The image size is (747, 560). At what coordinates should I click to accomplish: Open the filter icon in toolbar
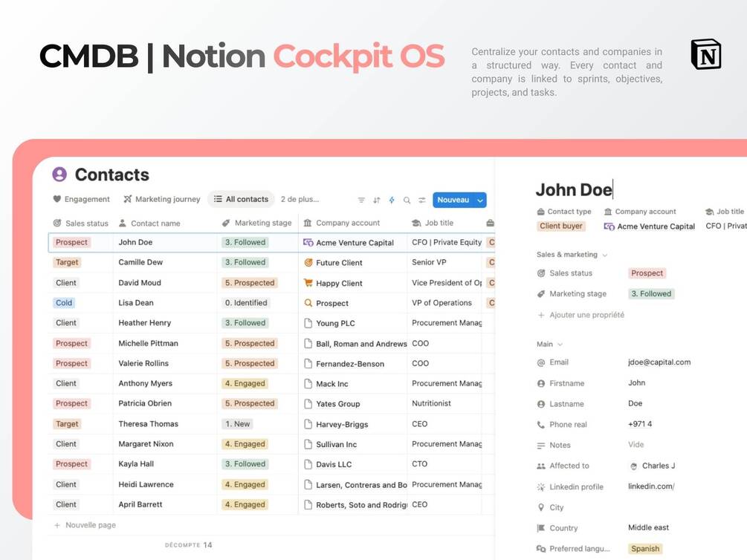click(x=361, y=200)
